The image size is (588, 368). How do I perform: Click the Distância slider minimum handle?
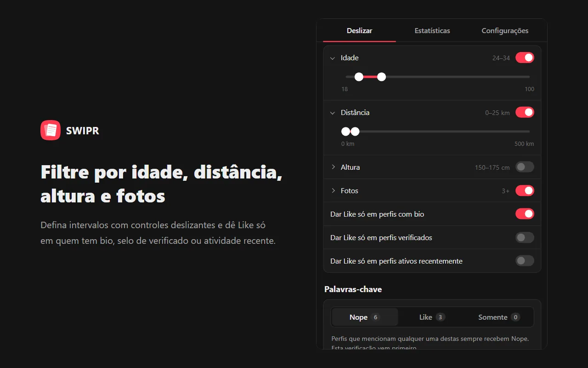pyautogui.click(x=345, y=132)
